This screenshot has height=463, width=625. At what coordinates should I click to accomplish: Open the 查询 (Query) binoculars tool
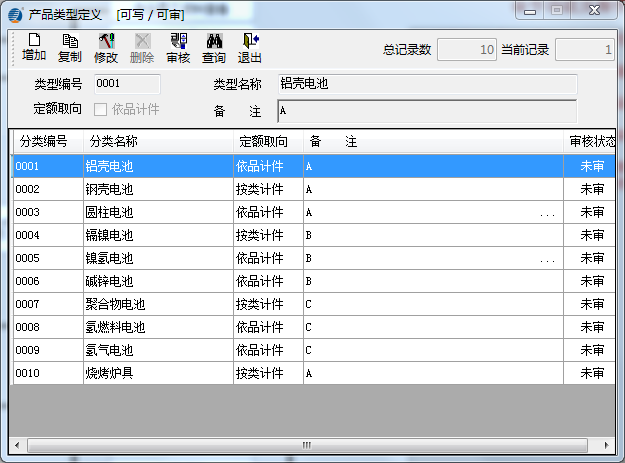(214, 47)
